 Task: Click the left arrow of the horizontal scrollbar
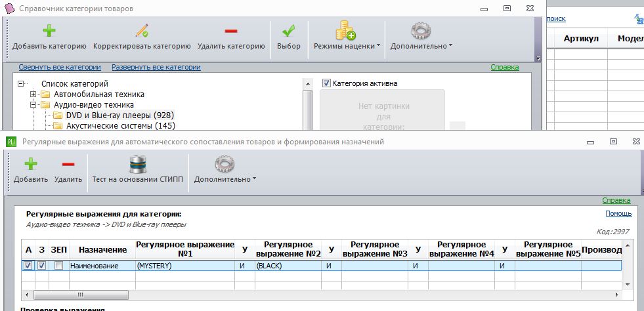27,295
